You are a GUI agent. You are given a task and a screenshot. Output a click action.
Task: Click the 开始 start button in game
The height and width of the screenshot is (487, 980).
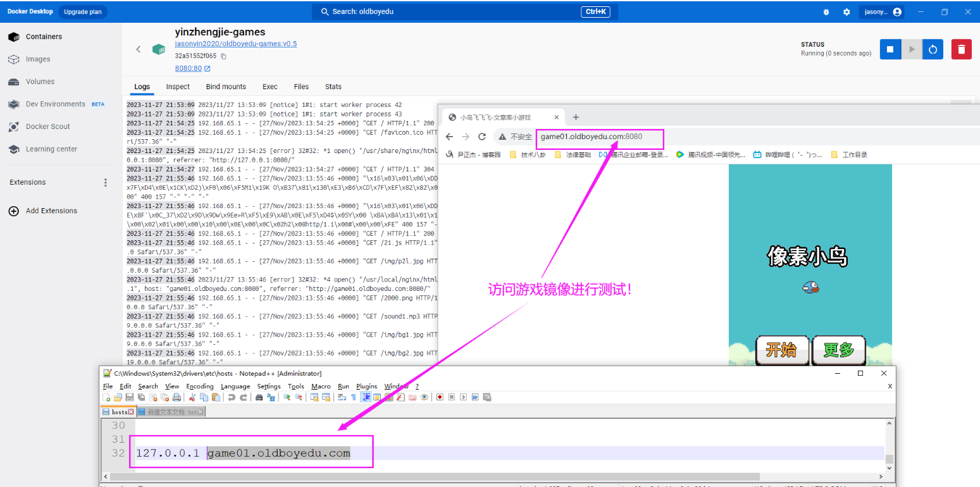point(782,350)
